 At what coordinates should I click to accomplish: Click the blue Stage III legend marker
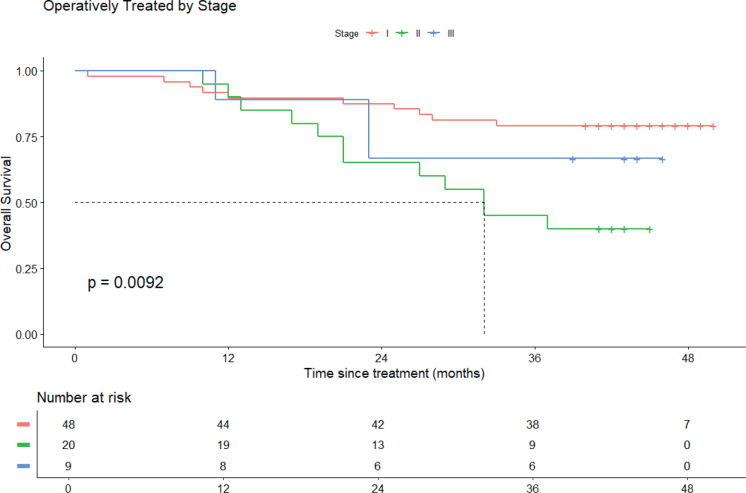pos(433,33)
